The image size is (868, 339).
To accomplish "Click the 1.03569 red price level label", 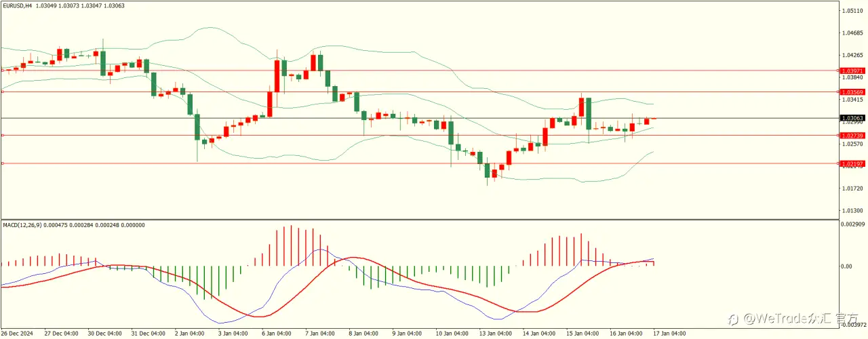I will tap(852, 92).
